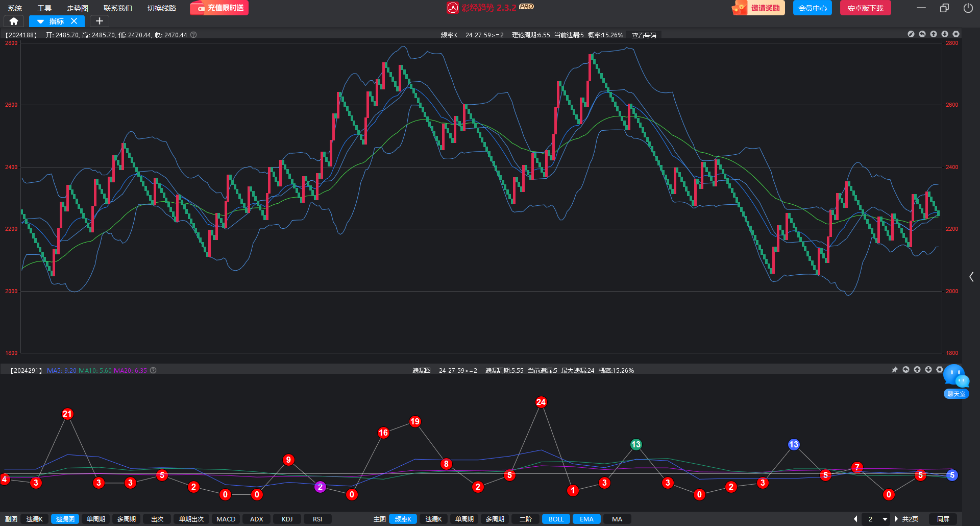This screenshot has height=526, width=980.
Task: Click help question mark beside MA20 value
Action: click(x=153, y=370)
